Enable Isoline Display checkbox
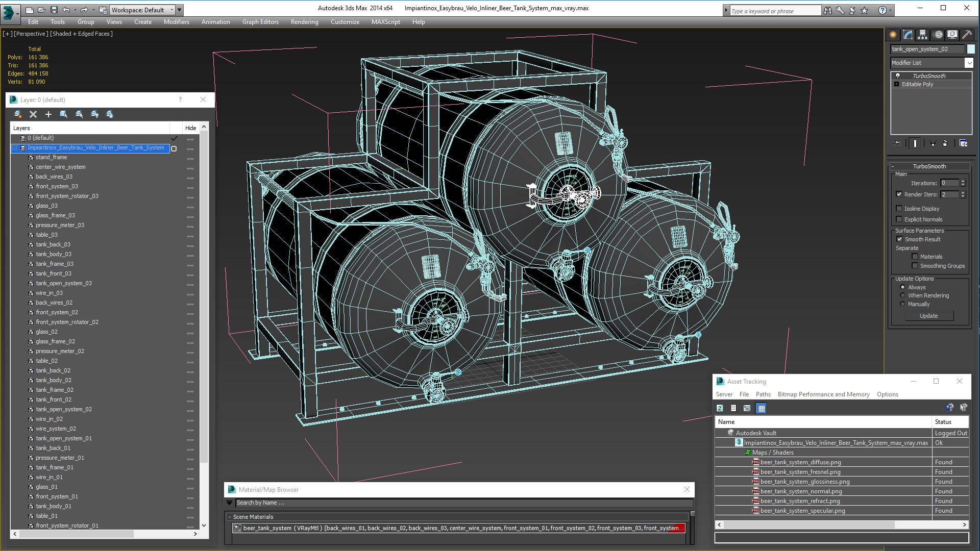Viewport: 980px width, 551px height. pos(899,209)
